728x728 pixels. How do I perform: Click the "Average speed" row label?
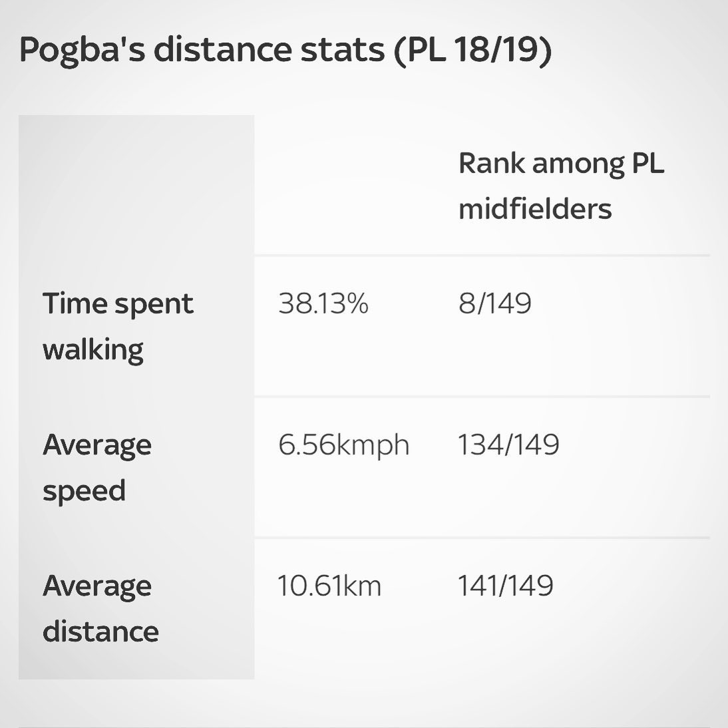97,468
